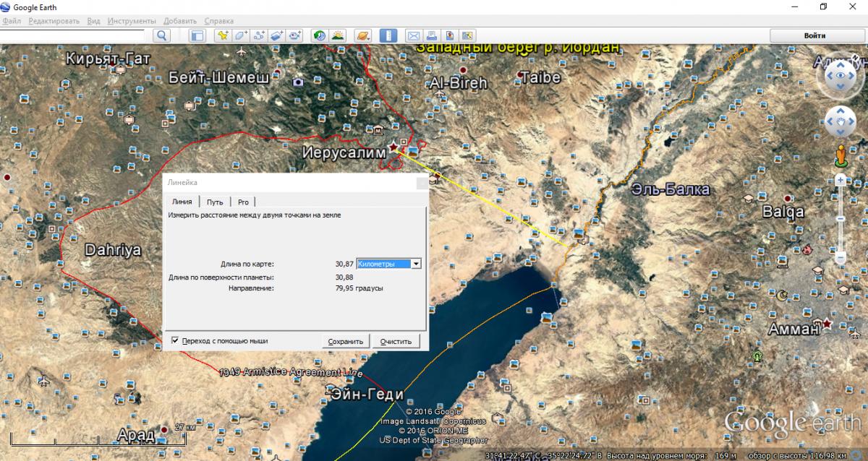Screen dimensions: 868x461
Task: Open the planet switcher dropdown
Action: (363, 35)
